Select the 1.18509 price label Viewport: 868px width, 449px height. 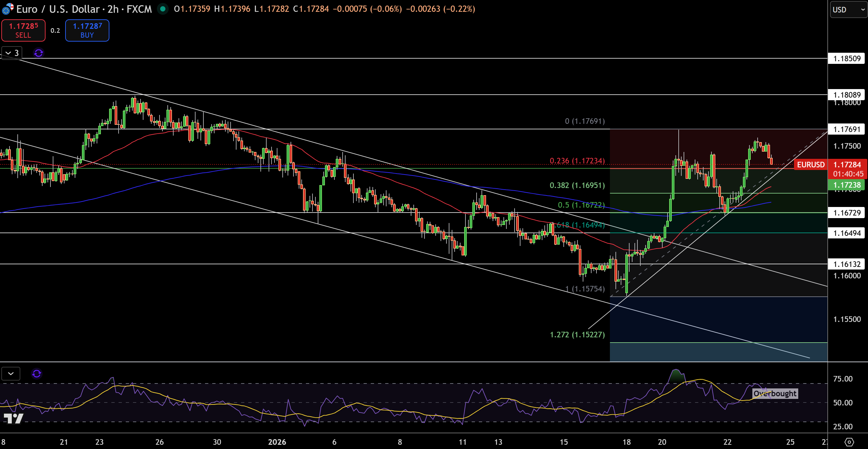pos(846,59)
